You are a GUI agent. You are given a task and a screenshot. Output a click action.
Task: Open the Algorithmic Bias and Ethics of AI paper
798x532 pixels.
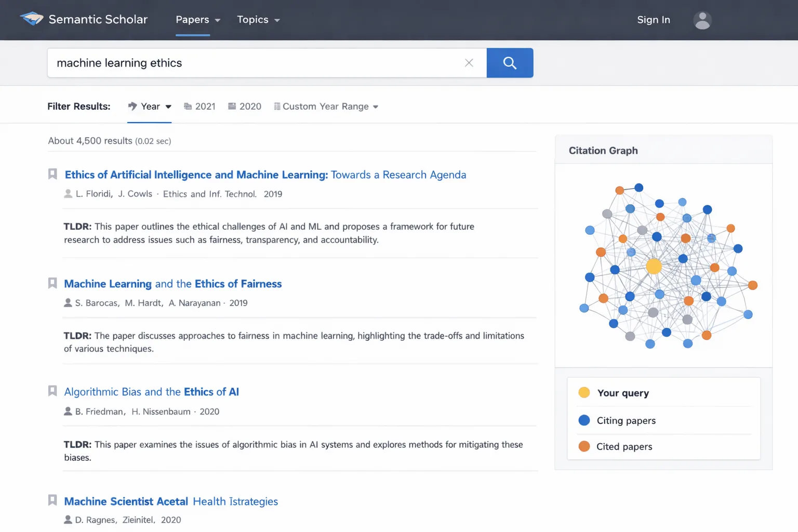coord(151,392)
